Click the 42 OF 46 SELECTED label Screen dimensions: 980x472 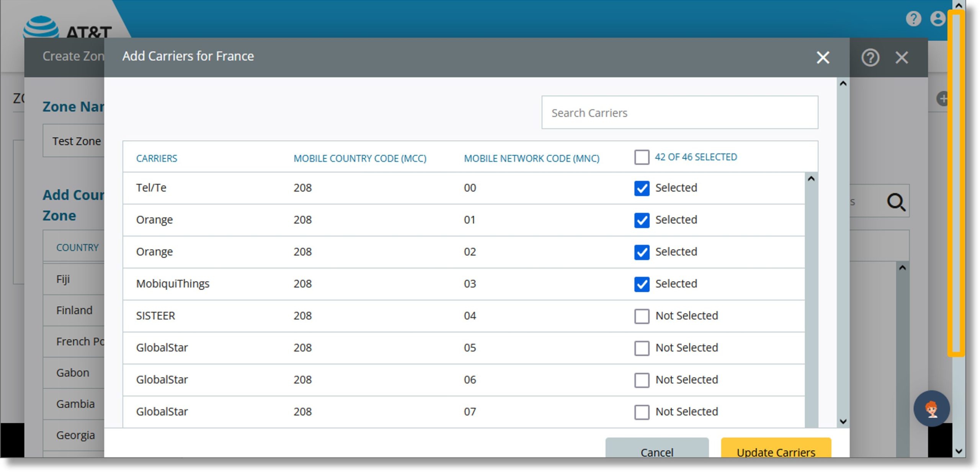(x=696, y=157)
